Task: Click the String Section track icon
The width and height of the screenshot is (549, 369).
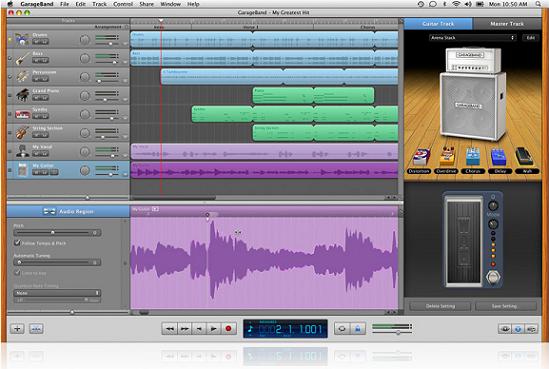Action: (x=22, y=132)
